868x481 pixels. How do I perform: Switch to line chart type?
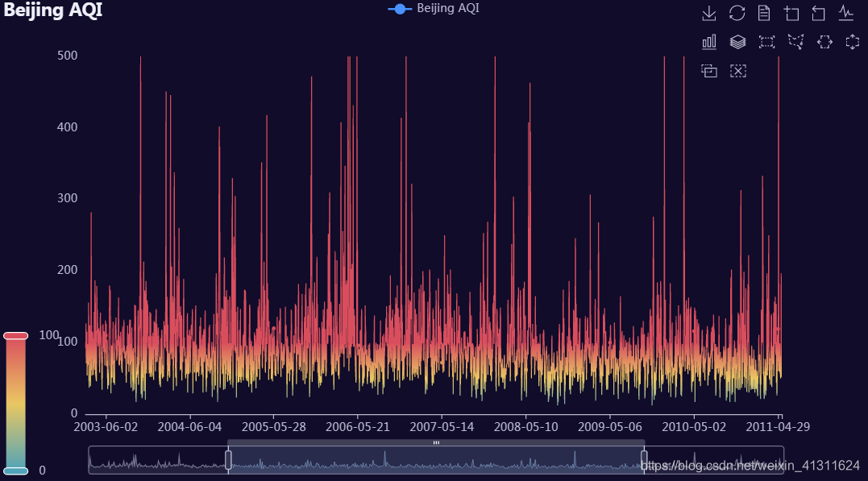click(x=846, y=13)
